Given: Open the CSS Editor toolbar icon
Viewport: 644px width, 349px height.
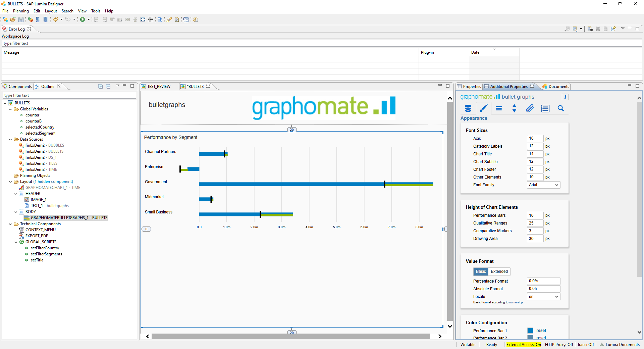Looking at the screenshot, I should (x=160, y=19).
